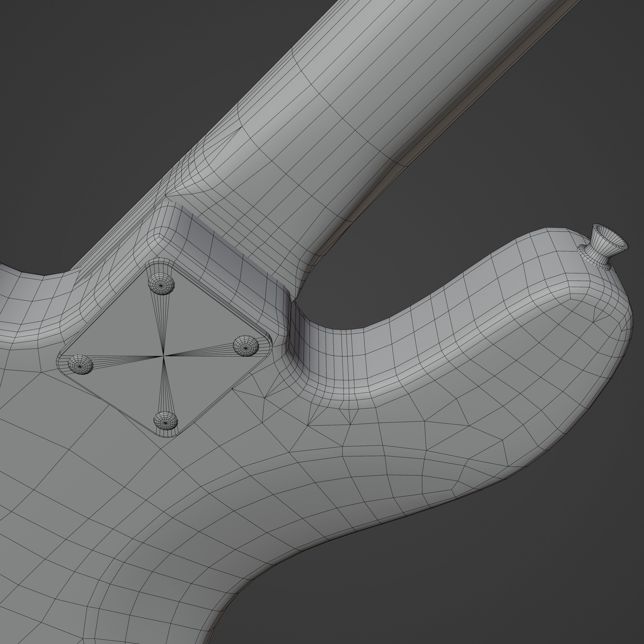Click the small orange origin point
Viewport: 644px width, 644px height.
coord(82,435)
